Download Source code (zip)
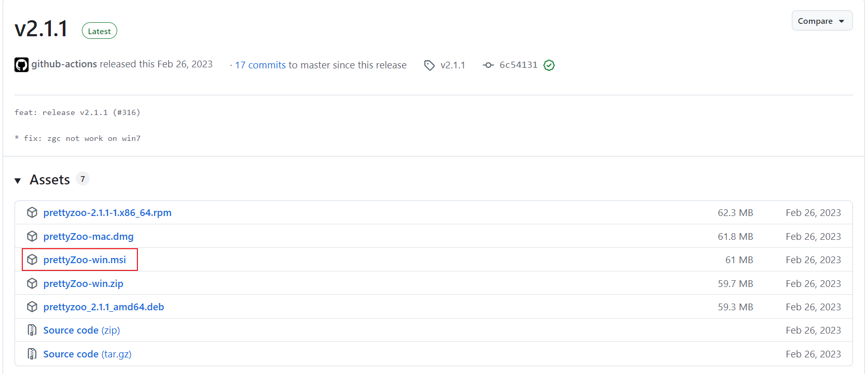The height and width of the screenshot is (374, 868). (x=81, y=330)
